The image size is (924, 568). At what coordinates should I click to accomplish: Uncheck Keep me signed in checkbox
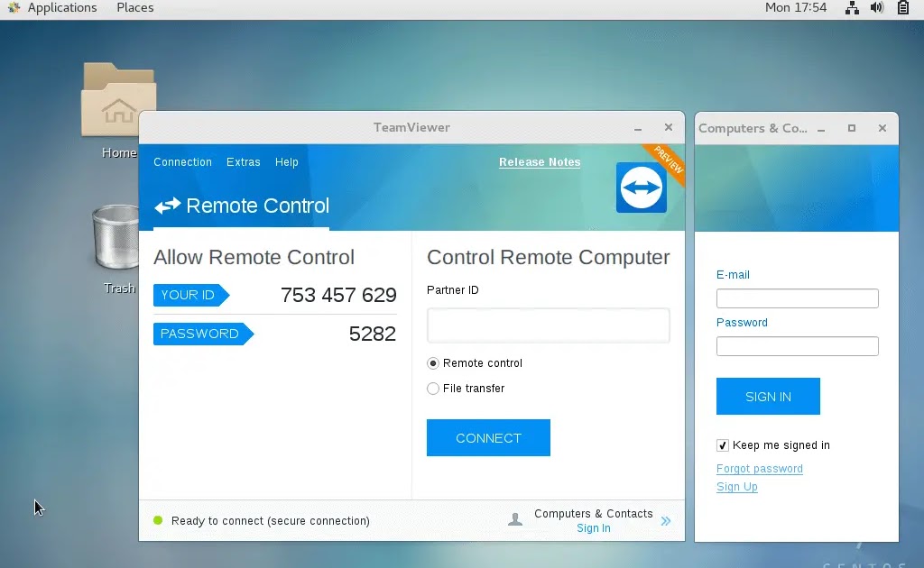point(723,445)
